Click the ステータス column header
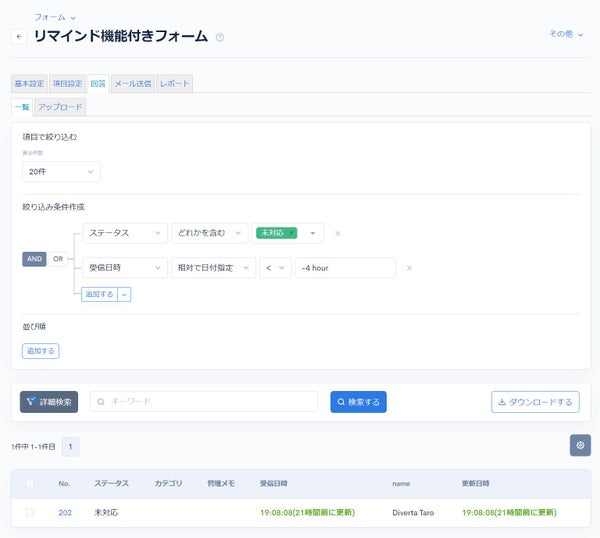This screenshot has width=600, height=538. click(x=111, y=483)
